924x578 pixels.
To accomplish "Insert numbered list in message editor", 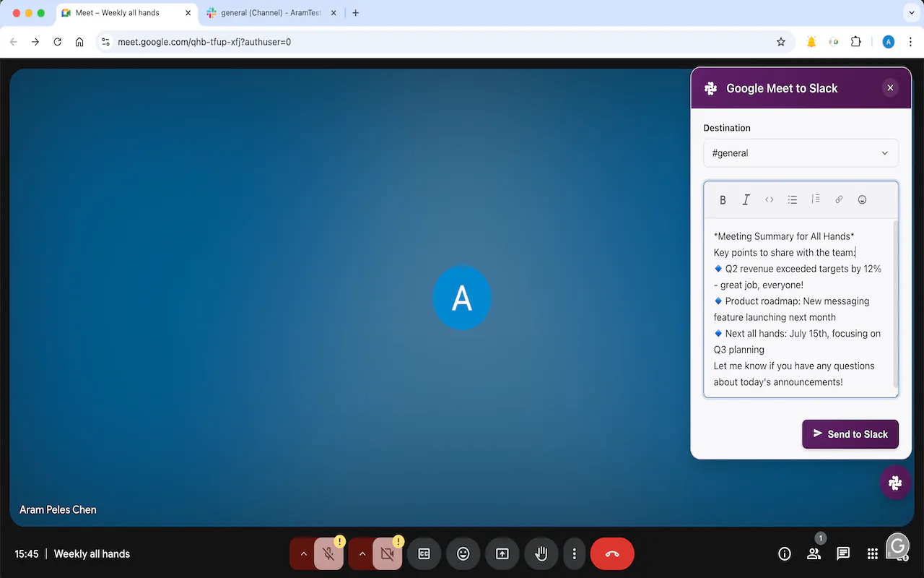I will click(x=816, y=199).
